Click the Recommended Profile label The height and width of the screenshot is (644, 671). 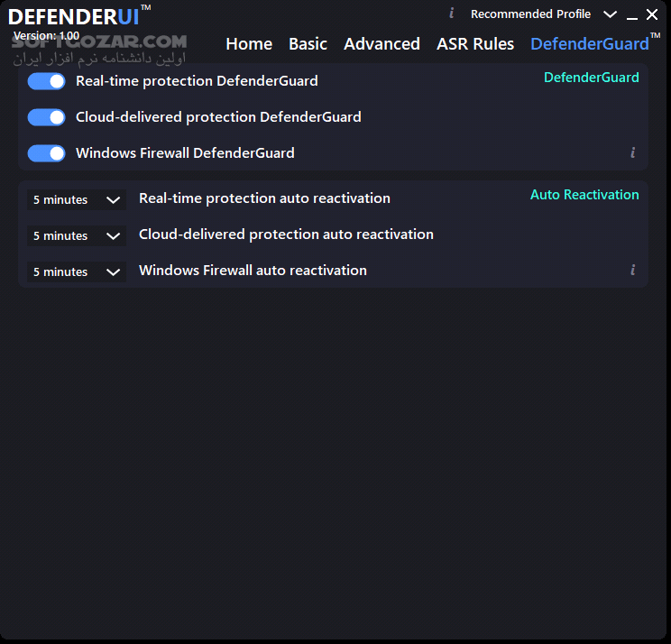tap(530, 14)
